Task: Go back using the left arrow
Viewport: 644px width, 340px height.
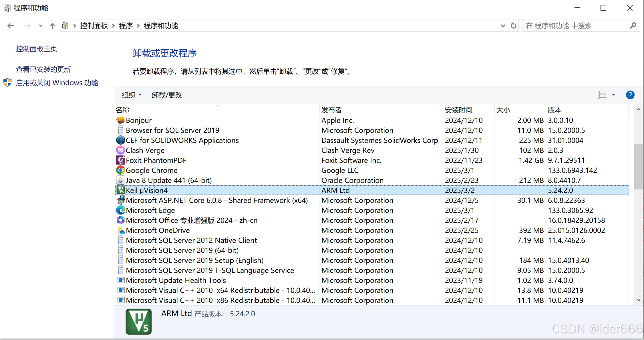Action: (x=11, y=26)
